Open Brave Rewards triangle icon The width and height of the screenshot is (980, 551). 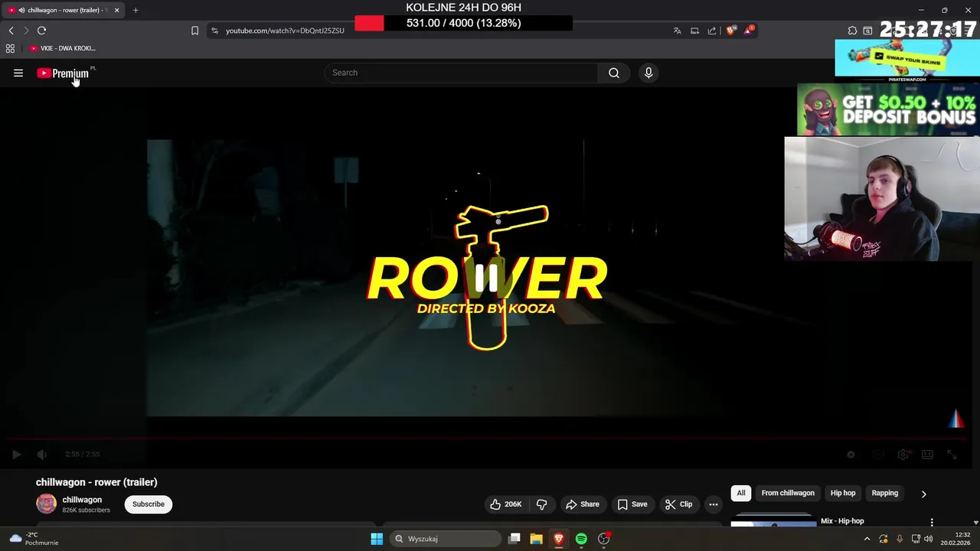[x=749, y=31]
